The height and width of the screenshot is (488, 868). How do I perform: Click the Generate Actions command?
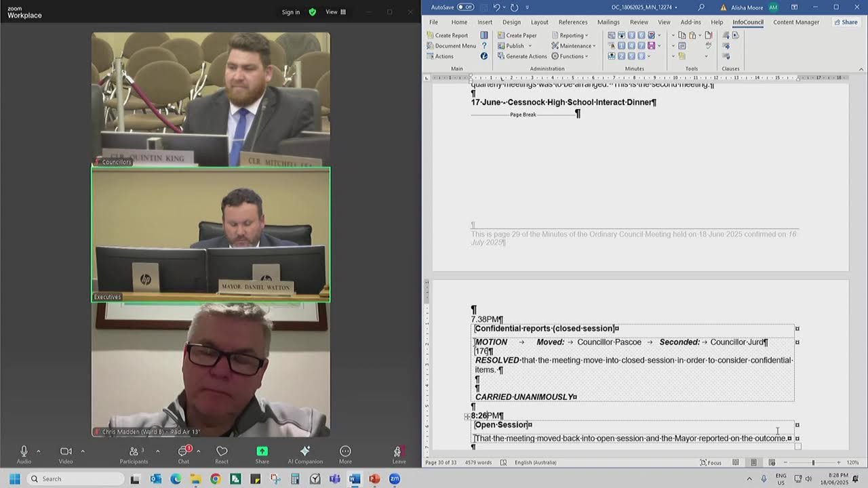point(522,56)
